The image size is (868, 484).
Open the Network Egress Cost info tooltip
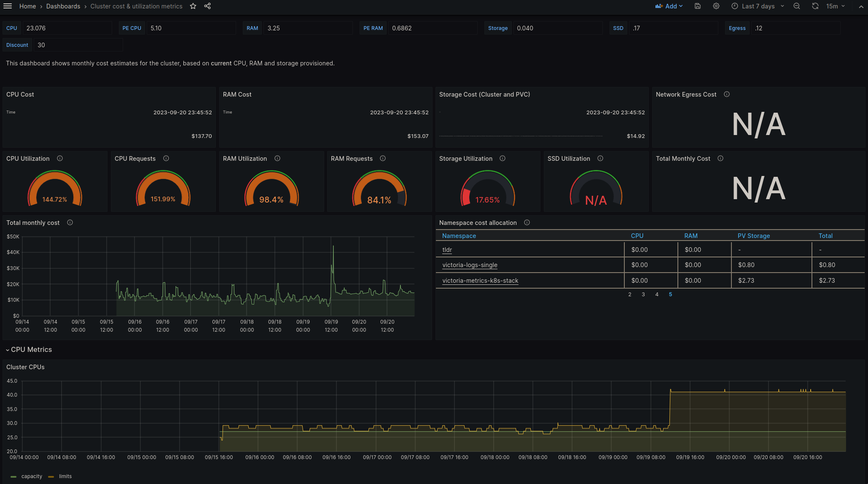[726, 94]
